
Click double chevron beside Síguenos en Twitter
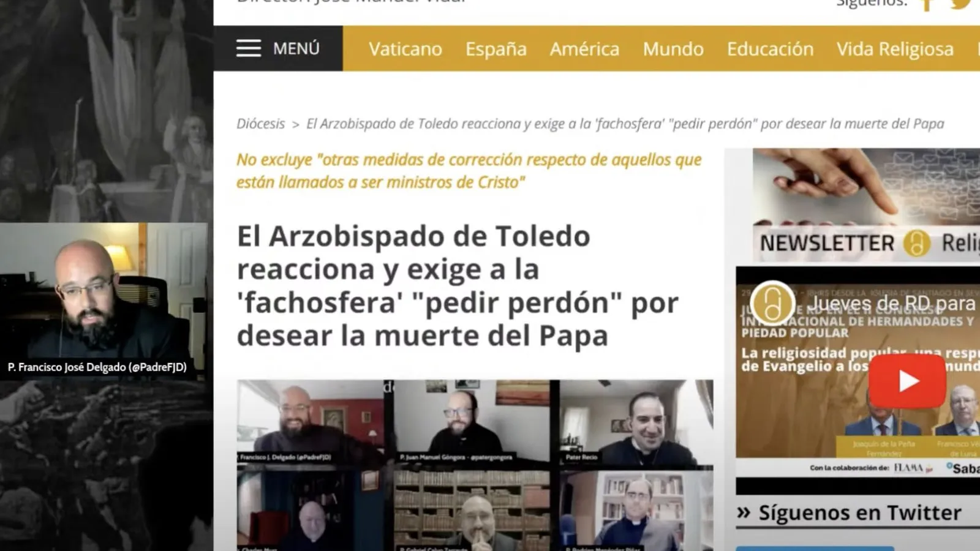(x=744, y=512)
